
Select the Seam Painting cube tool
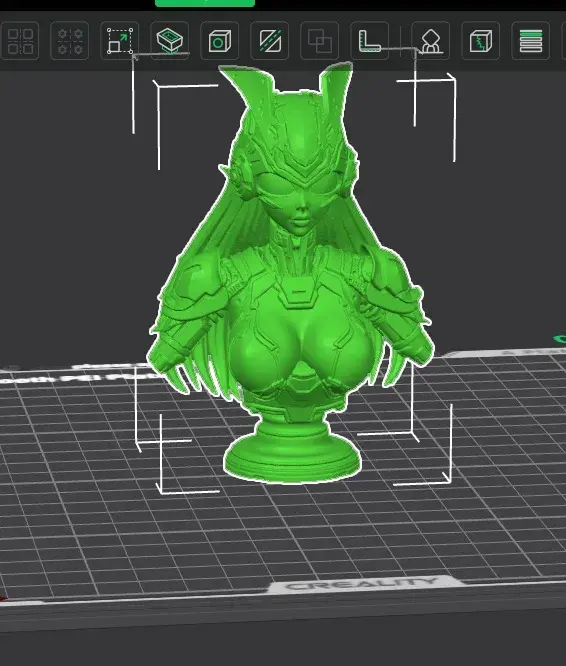tap(481, 41)
